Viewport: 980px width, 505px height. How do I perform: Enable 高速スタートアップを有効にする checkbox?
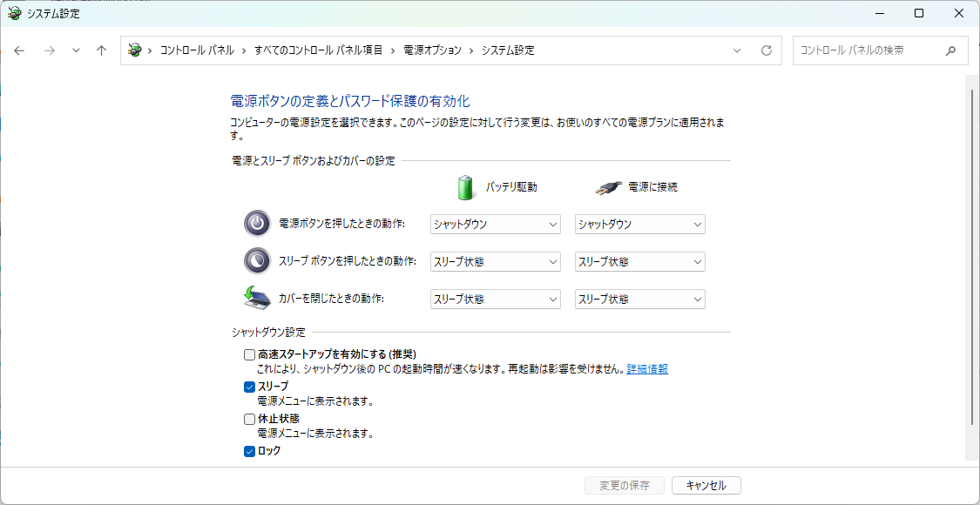click(249, 355)
